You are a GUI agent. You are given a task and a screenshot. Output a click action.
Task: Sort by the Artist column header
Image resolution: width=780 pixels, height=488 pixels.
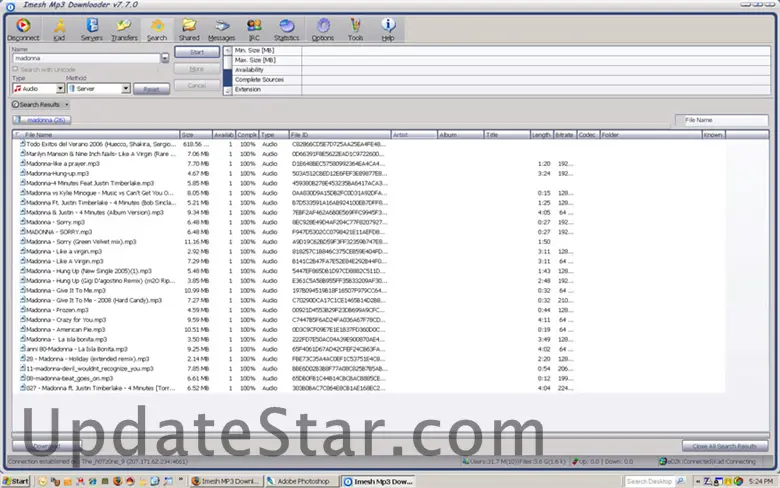pos(414,135)
